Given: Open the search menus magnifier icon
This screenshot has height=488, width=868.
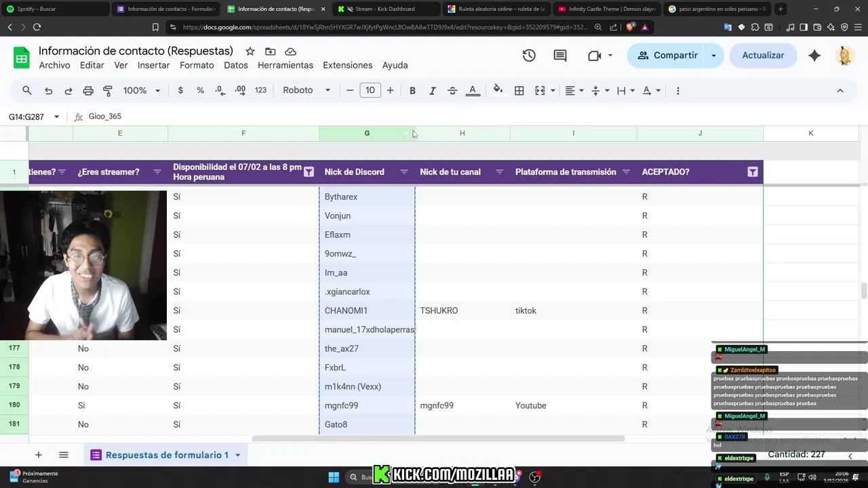Looking at the screenshot, I should (x=27, y=90).
